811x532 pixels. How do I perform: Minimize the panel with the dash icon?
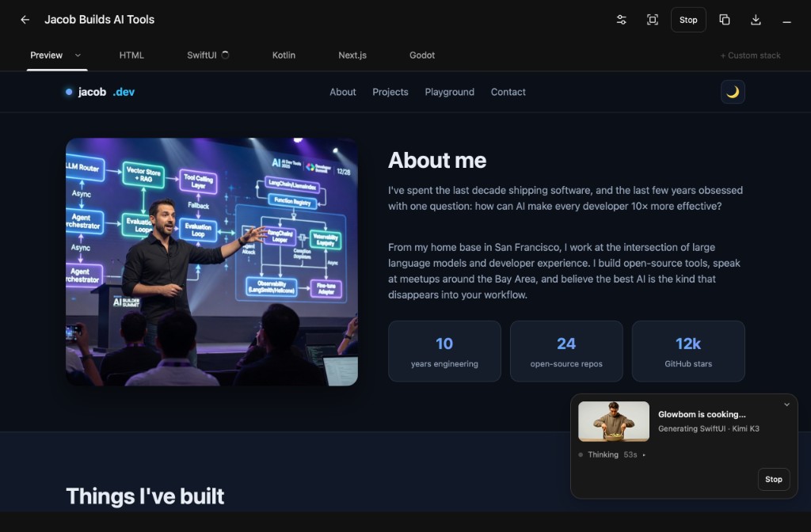[x=786, y=21]
